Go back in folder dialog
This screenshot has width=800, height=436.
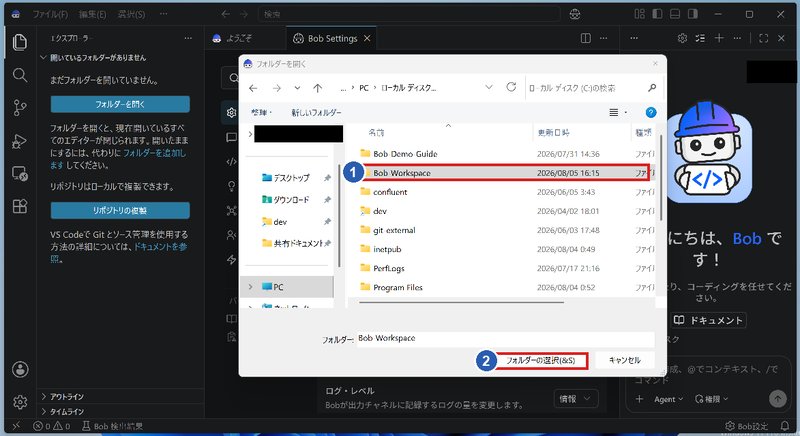253,88
